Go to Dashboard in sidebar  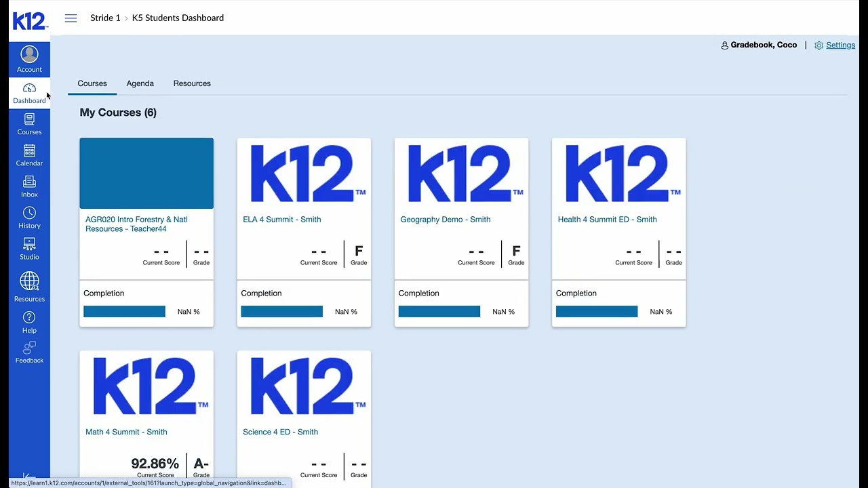[29, 94]
